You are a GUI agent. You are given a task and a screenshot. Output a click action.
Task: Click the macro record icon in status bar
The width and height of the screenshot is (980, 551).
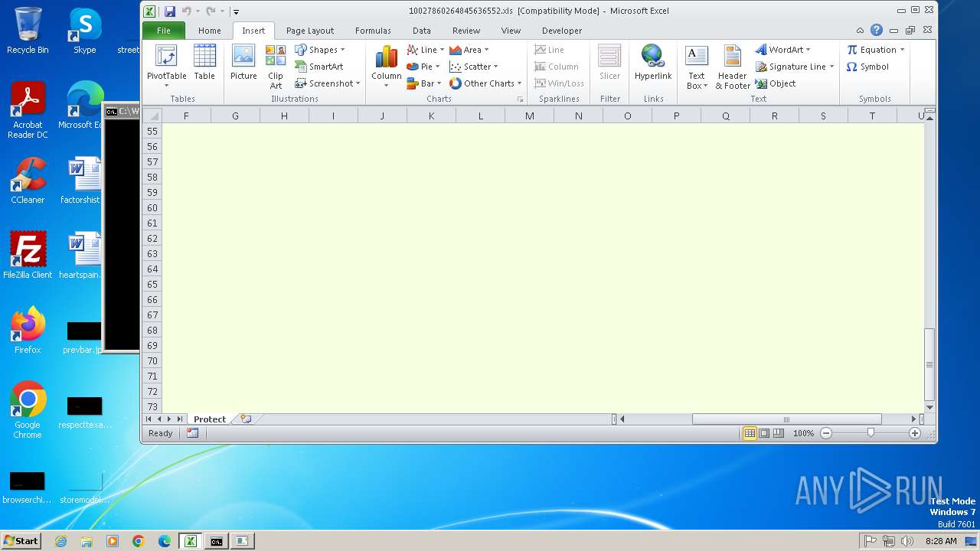192,433
